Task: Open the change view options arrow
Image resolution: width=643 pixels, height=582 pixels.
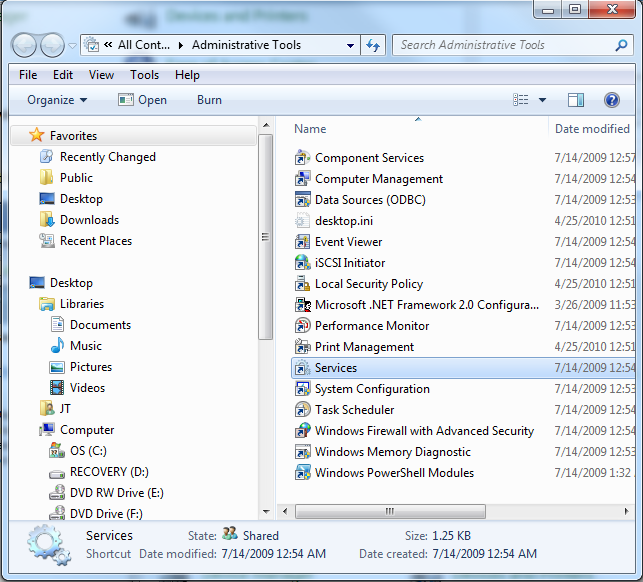Action: (x=542, y=100)
